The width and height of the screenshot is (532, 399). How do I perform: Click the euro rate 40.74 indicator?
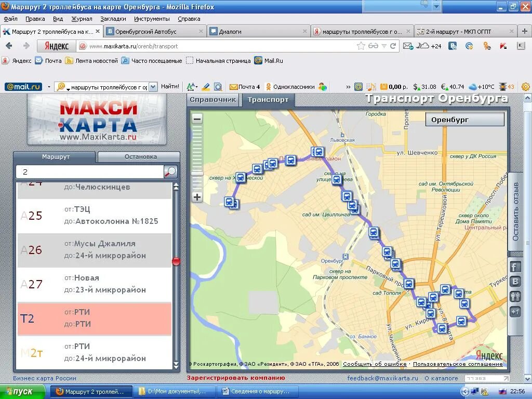[x=453, y=87]
